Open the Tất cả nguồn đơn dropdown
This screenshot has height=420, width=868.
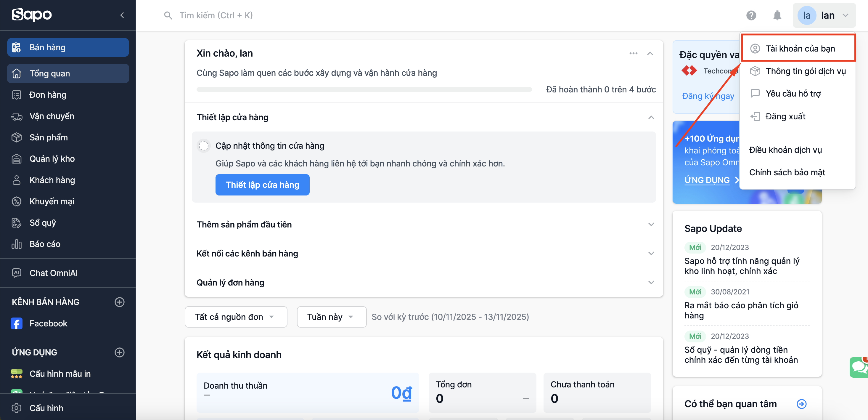pos(236,317)
